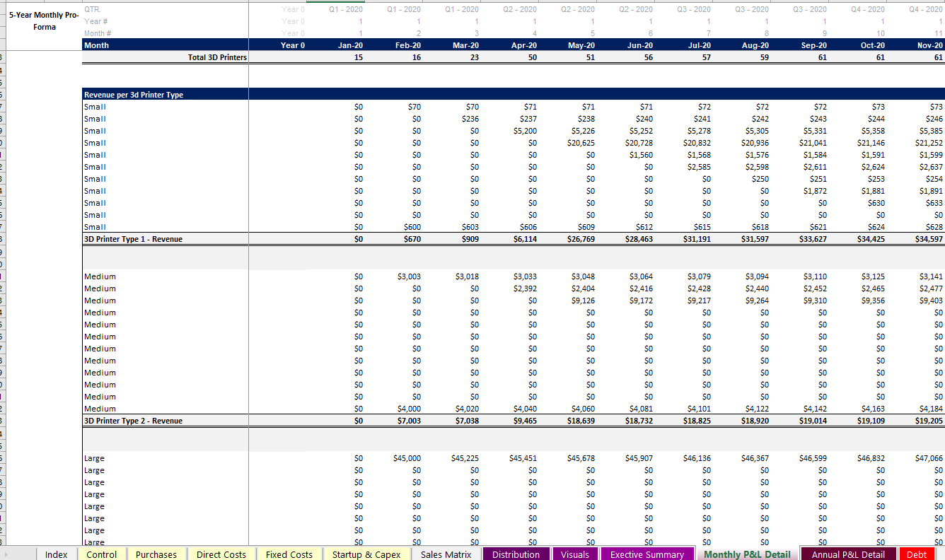
Task: Select the Large cell value $45,678
Action: click(x=581, y=458)
